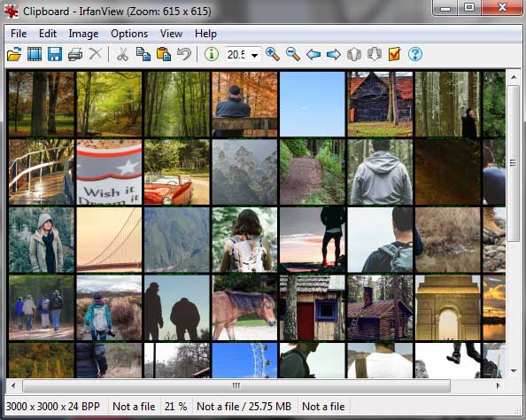526x420 pixels.
Task: Open image Information green icon
Action: pos(212,54)
